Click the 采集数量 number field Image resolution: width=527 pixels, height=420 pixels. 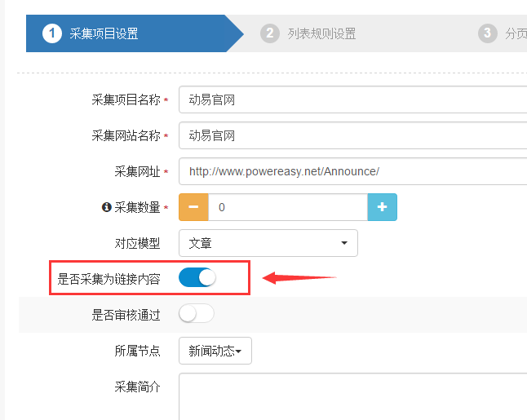pyautogui.click(x=288, y=207)
